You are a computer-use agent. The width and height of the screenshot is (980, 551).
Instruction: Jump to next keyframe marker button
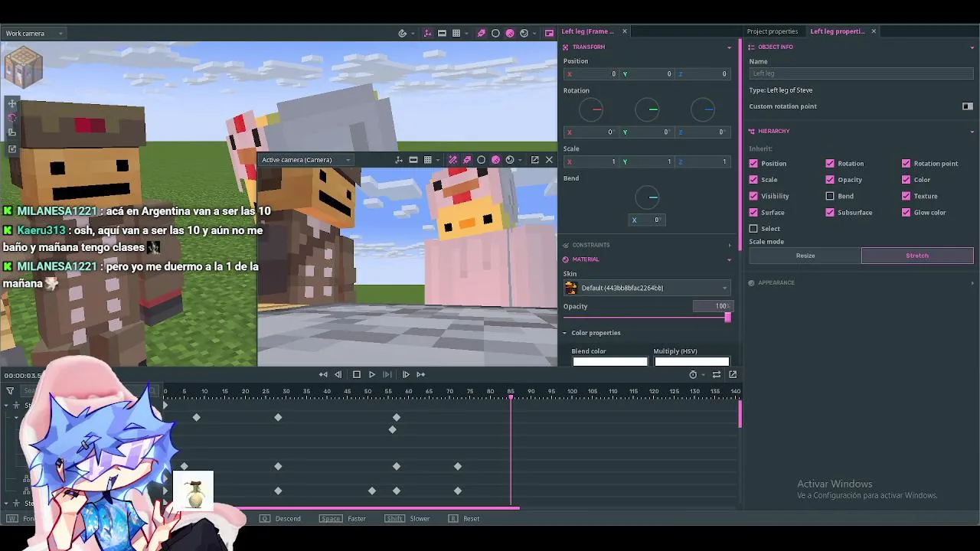coord(406,374)
